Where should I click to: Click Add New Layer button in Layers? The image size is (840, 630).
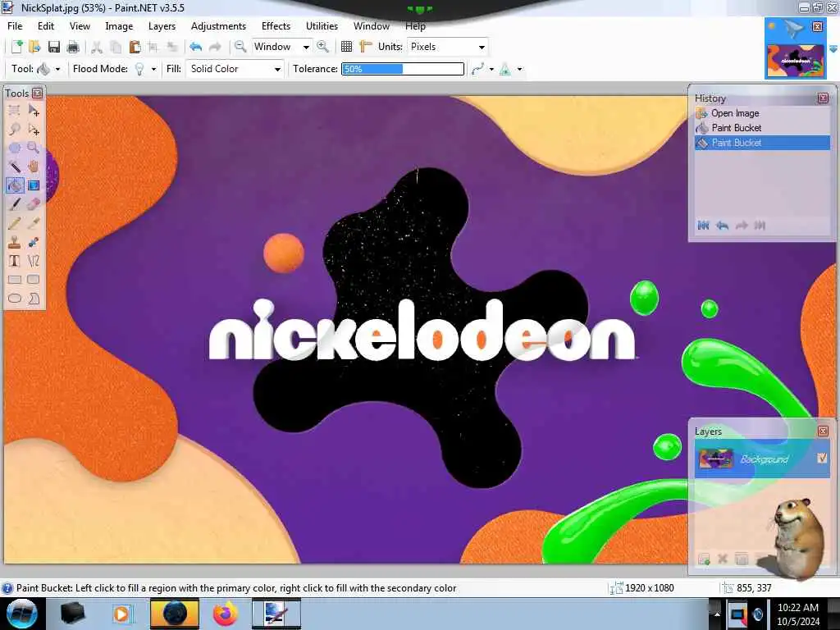click(704, 559)
